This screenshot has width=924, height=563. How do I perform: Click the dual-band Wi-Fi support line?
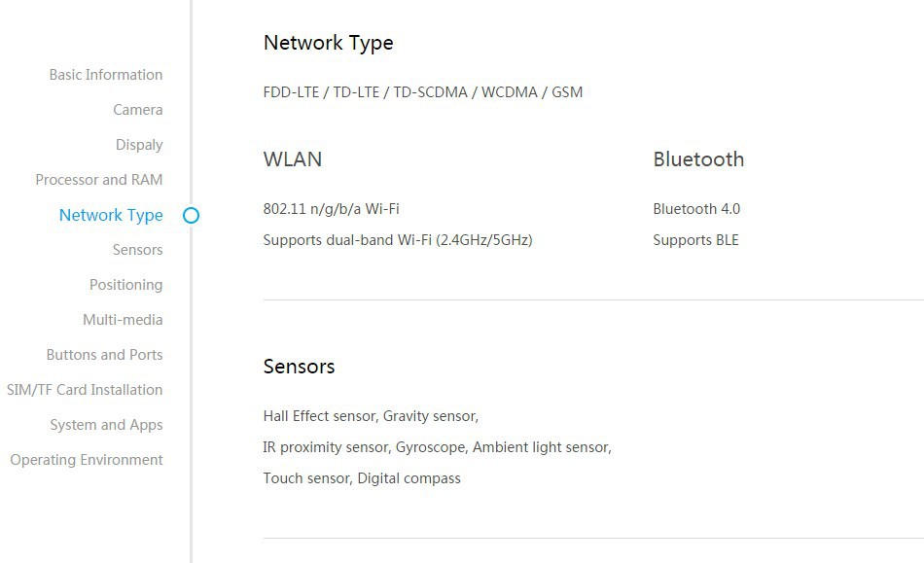[x=397, y=240]
